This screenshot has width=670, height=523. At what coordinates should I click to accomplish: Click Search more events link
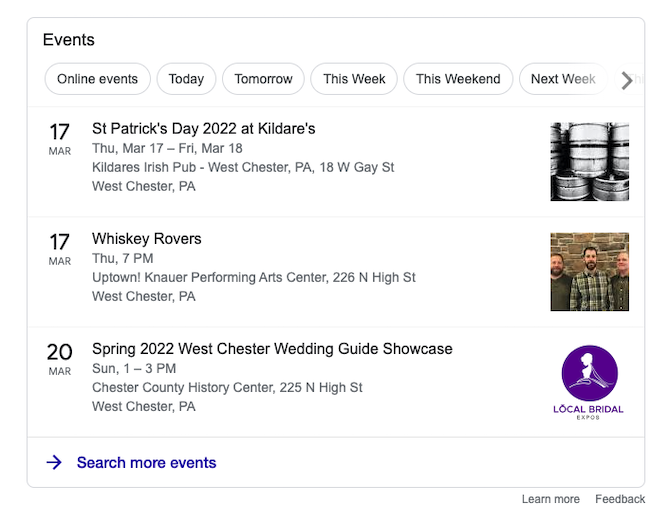click(146, 462)
